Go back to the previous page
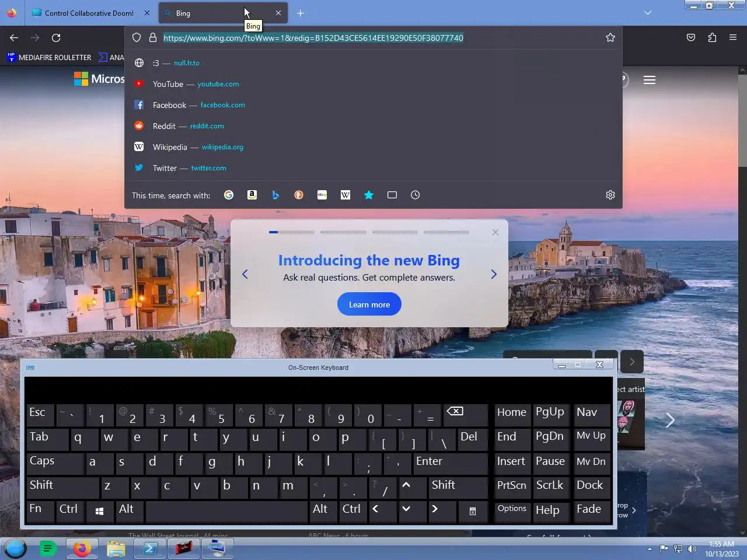Screen dimensions: 747x560 coord(14,37)
